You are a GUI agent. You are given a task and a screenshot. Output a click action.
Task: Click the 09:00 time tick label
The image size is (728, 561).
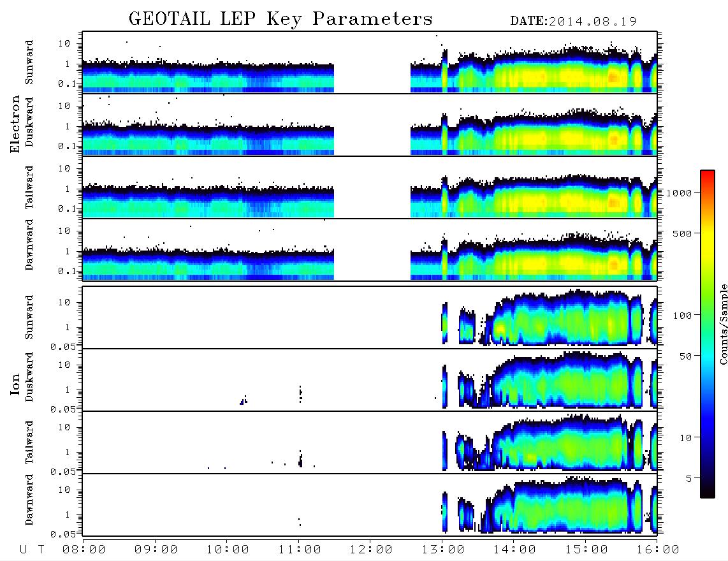tap(156, 550)
